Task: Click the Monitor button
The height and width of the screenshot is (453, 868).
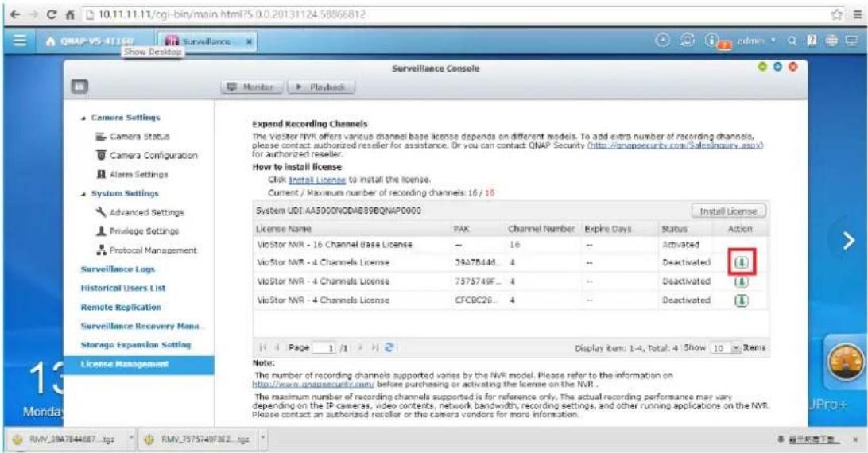Action: coord(252,87)
